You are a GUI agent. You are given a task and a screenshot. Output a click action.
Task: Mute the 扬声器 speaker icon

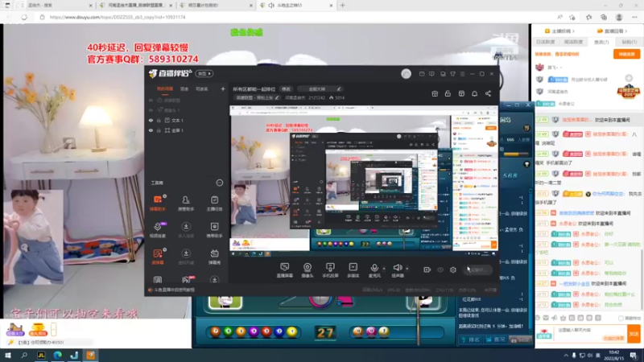click(397, 269)
